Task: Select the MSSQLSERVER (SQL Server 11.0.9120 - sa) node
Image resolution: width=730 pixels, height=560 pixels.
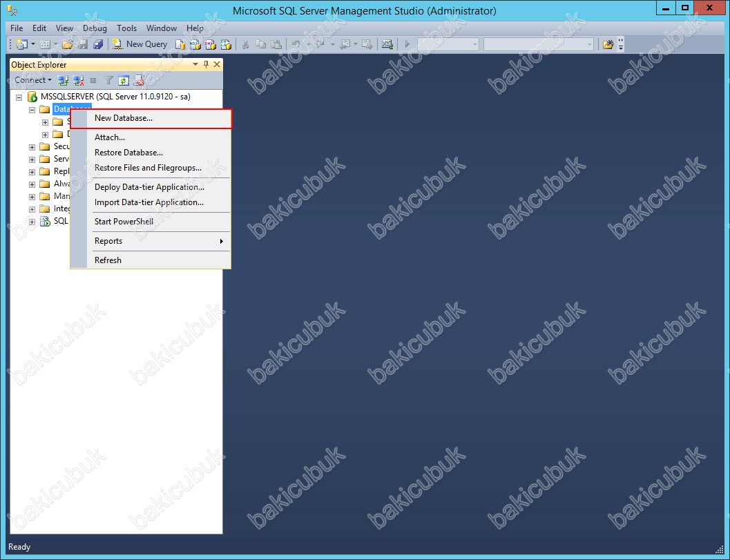Action: click(x=115, y=97)
